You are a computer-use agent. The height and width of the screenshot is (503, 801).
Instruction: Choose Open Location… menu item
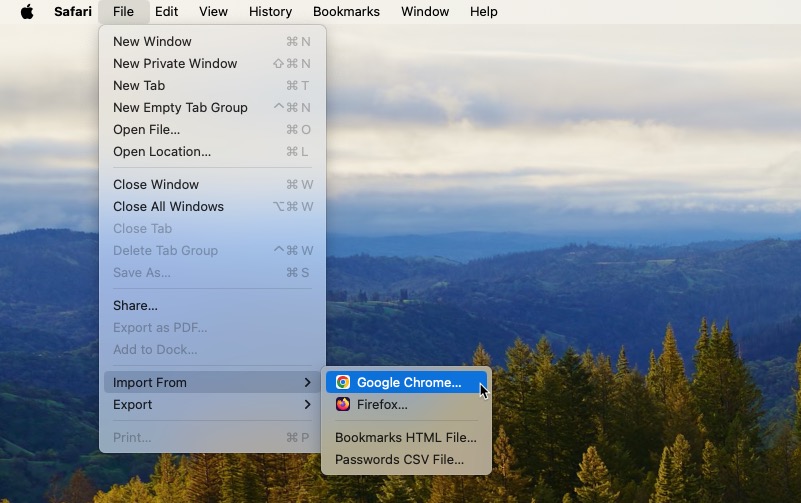(x=213, y=152)
